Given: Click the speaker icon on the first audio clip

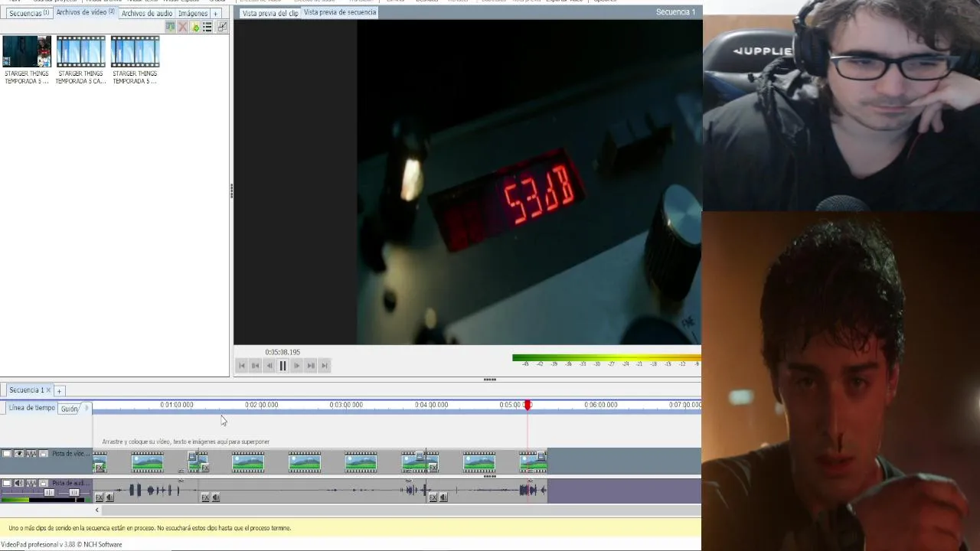Looking at the screenshot, I should [x=109, y=497].
